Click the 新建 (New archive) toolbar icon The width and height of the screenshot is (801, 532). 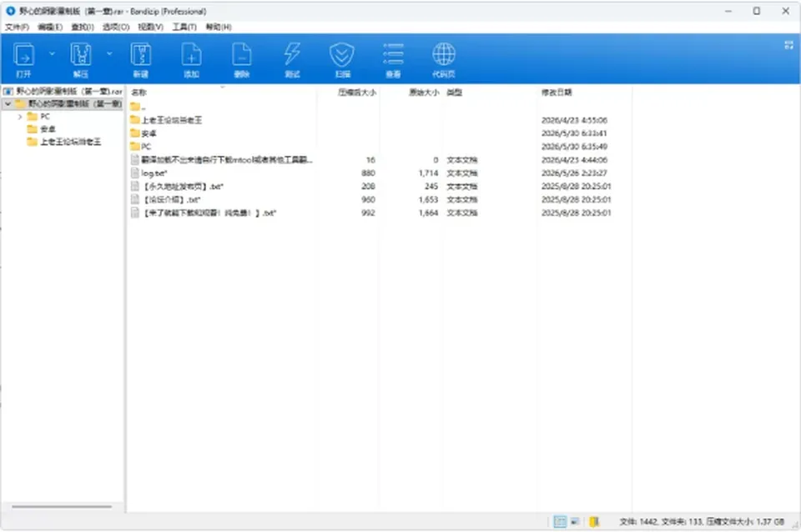140,59
